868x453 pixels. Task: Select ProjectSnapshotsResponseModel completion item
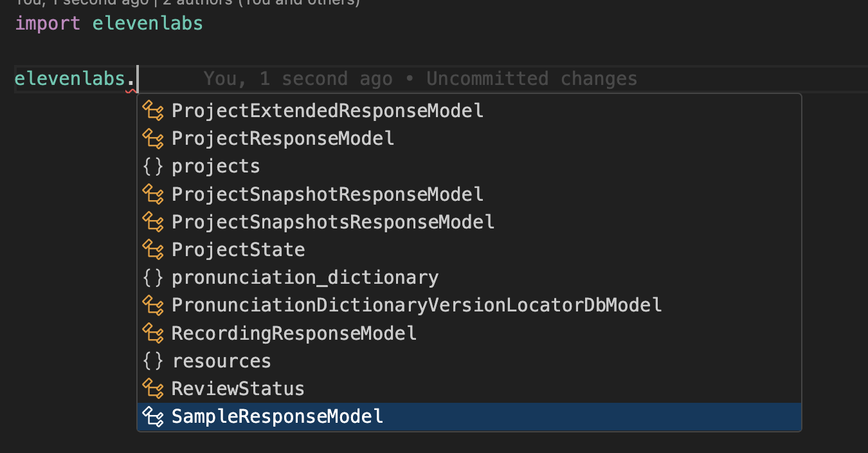coord(333,222)
